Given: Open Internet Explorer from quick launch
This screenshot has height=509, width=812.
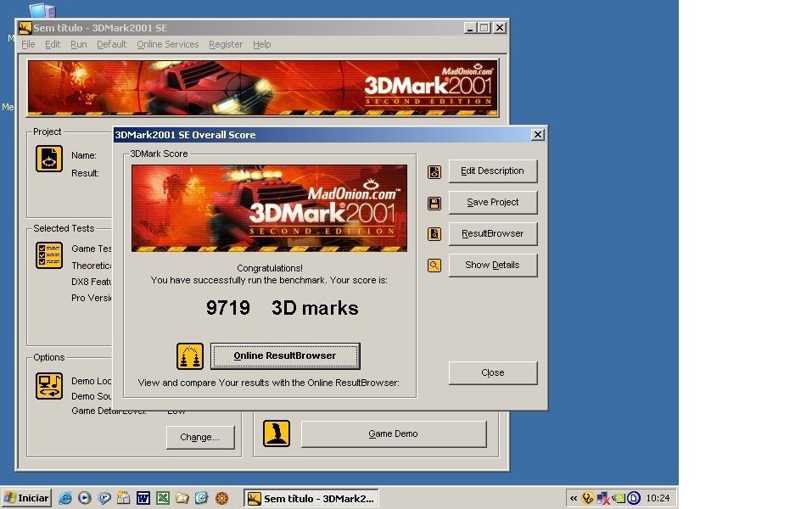Looking at the screenshot, I should (x=65, y=498).
